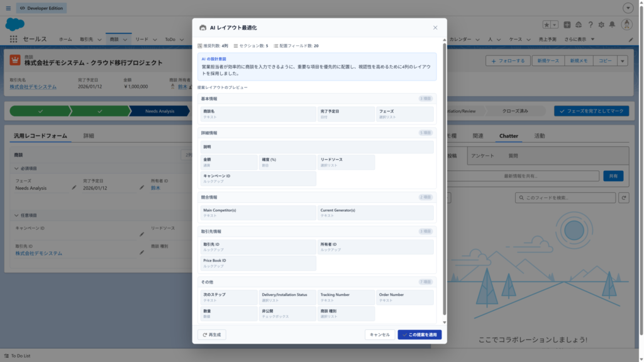Open the 商談 tab dropdown chevron

click(x=125, y=38)
